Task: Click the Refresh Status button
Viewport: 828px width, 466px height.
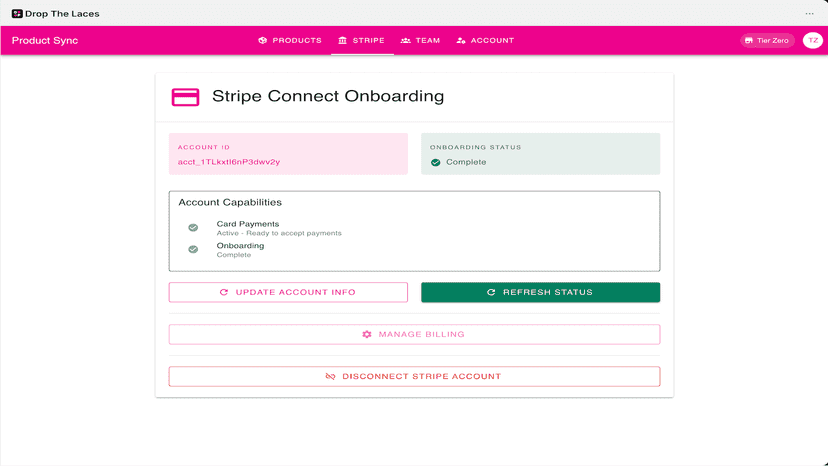Action: pyautogui.click(x=540, y=292)
